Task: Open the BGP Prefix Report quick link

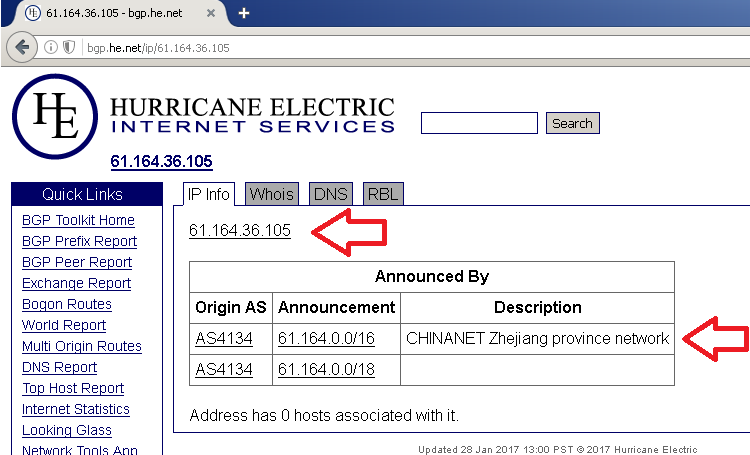Action: (x=79, y=241)
